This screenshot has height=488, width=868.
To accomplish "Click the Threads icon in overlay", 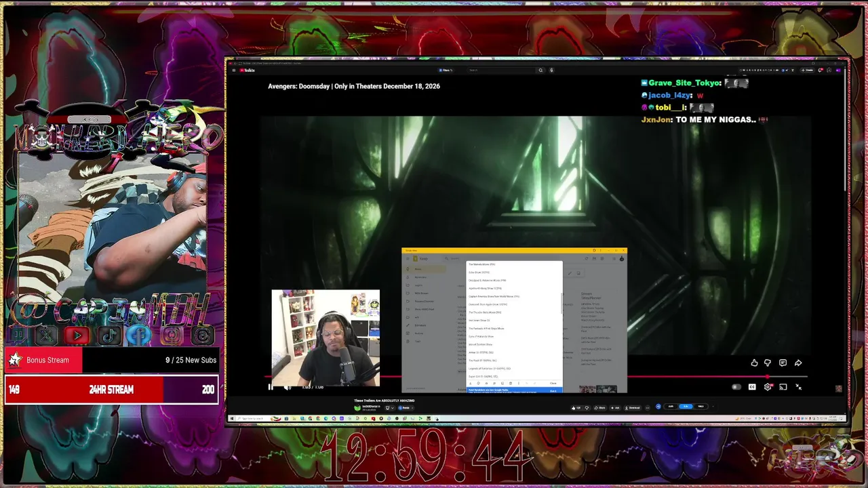I will click(202, 334).
